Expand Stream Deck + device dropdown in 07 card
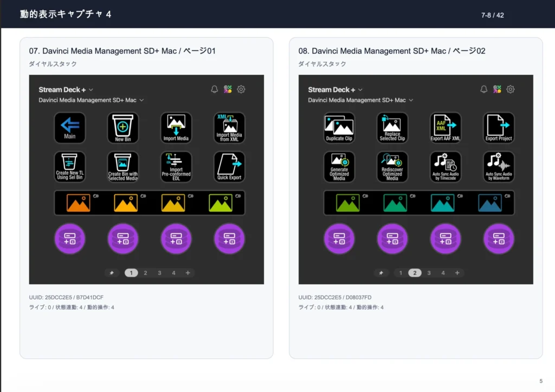This screenshot has height=392, width=555. [x=66, y=90]
